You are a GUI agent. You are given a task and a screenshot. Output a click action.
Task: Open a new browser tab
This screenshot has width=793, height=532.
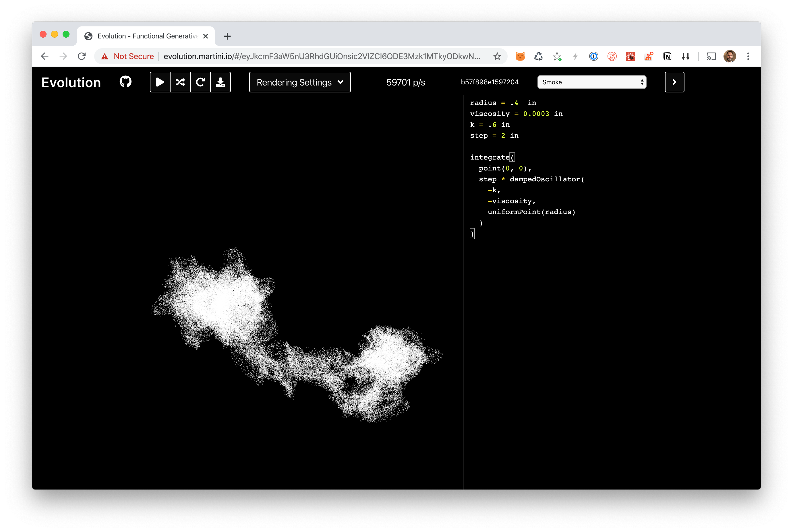tap(227, 36)
